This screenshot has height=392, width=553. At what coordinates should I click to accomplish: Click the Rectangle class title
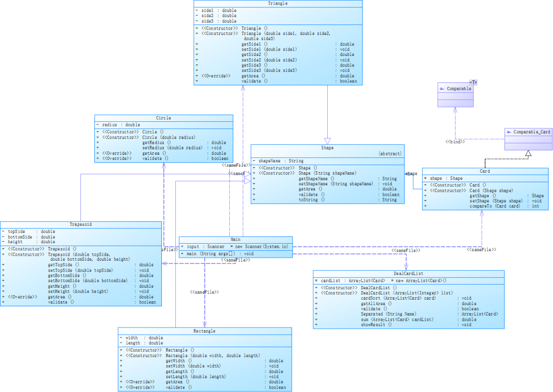coord(204,331)
